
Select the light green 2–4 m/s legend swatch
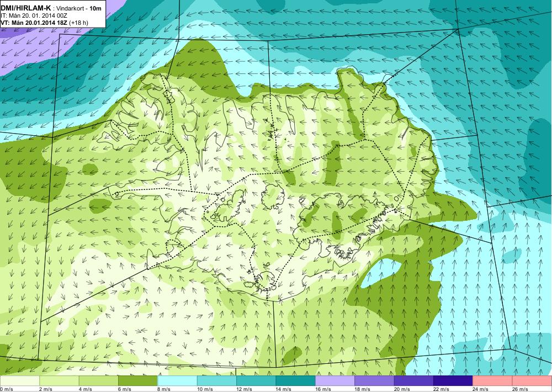[x=59, y=381]
